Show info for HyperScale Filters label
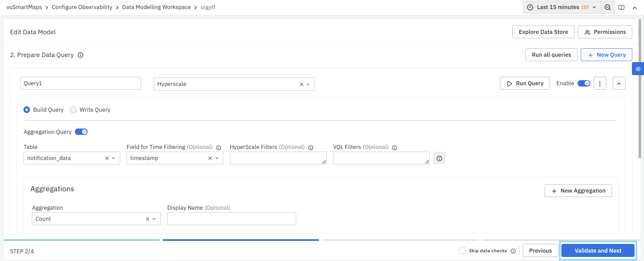This screenshot has width=644, height=261. (x=311, y=148)
